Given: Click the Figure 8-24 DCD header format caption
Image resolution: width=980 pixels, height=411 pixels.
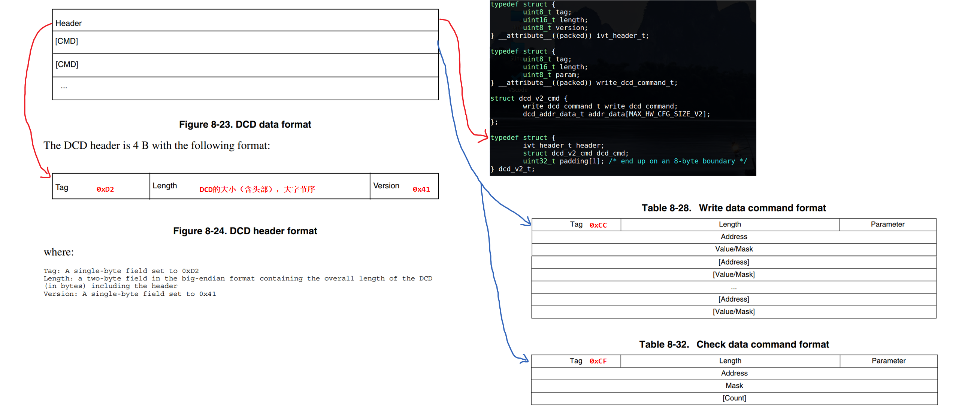Looking at the screenshot, I should coord(245,231).
